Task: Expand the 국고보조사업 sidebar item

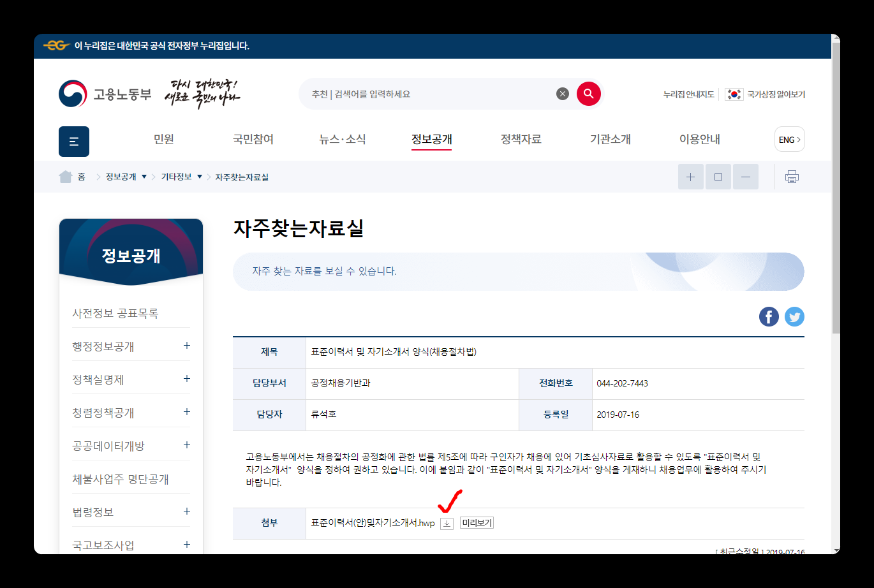Action: 187,545
